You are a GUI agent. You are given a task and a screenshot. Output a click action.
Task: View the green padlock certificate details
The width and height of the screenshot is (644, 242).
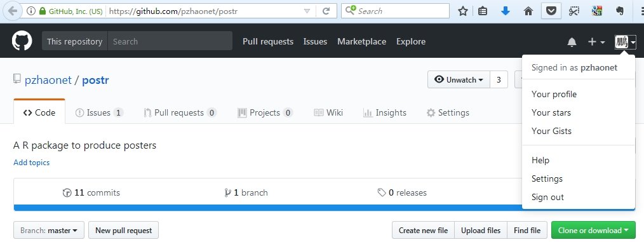[42, 11]
